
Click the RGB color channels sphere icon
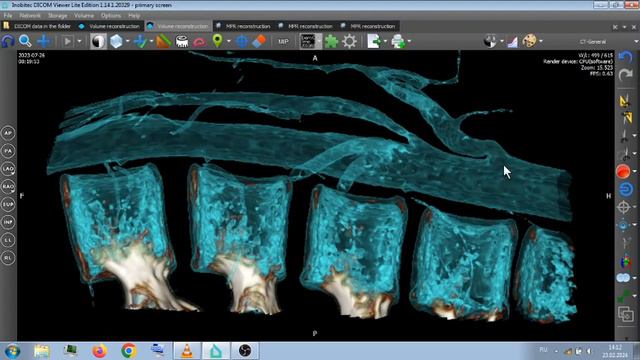[625, 261]
